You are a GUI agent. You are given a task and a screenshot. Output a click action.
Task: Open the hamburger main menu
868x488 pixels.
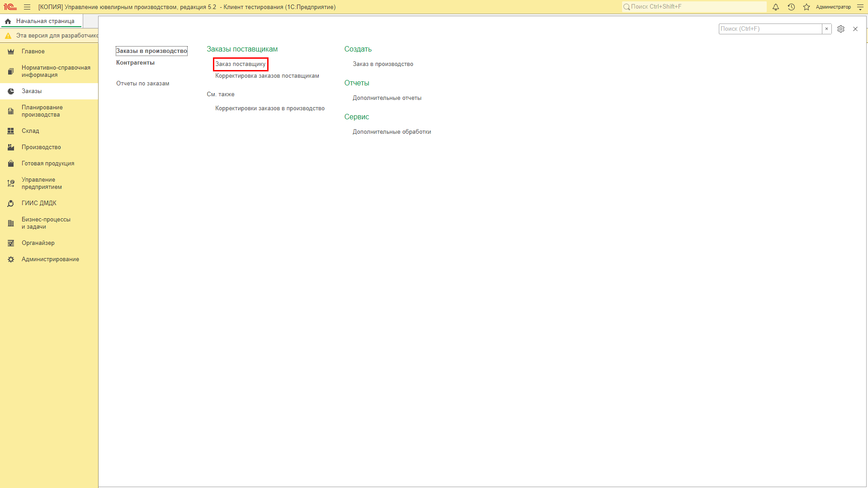point(27,7)
